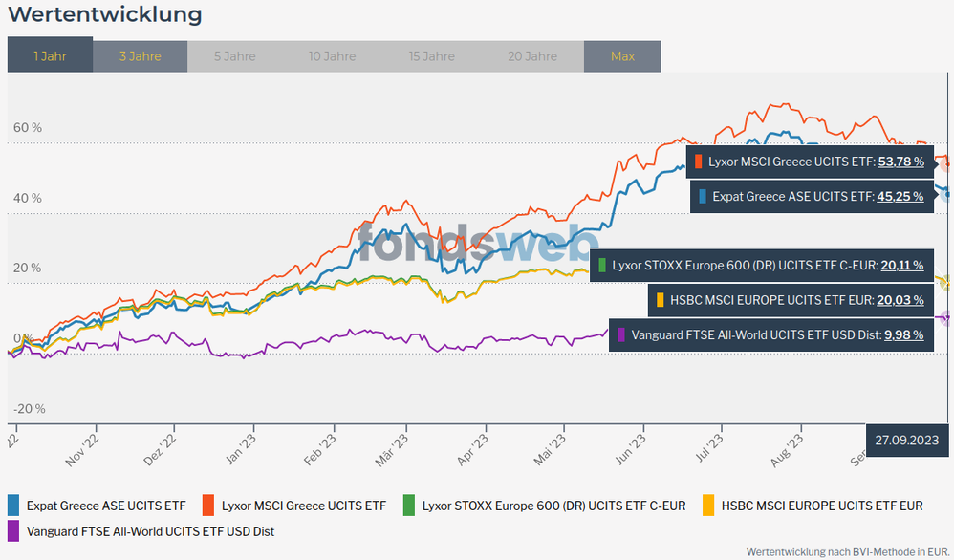
Task: Click the HSBC MSCI EUROPE legend label
Action: [x=822, y=505]
